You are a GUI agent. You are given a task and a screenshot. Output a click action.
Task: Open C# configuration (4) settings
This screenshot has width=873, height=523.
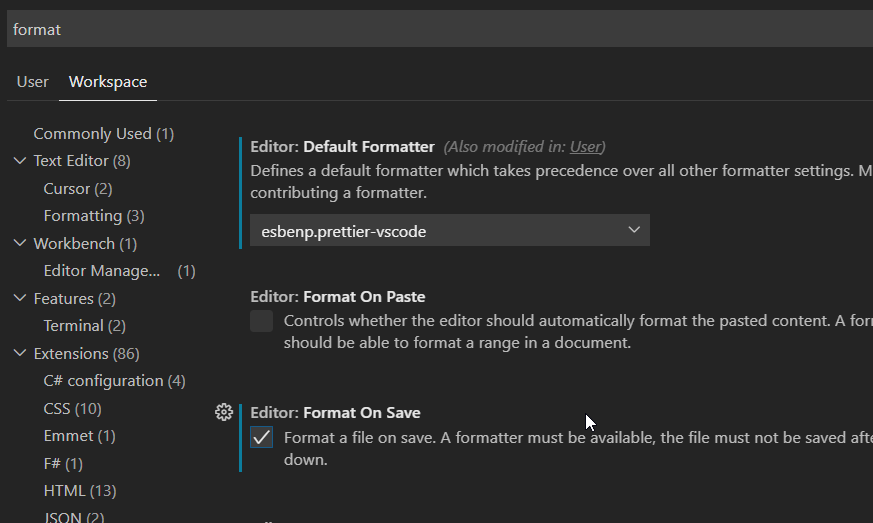(x=115, y=381)
